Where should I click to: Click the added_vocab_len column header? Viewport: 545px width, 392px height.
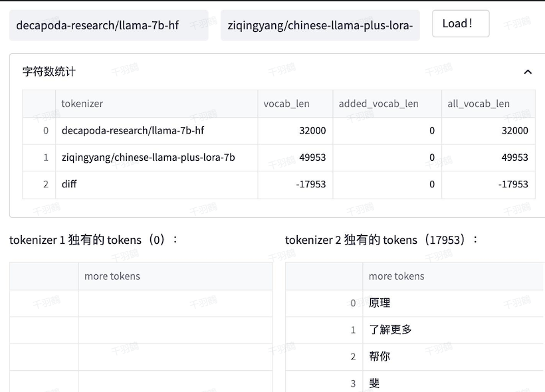(x=387, y=104)
